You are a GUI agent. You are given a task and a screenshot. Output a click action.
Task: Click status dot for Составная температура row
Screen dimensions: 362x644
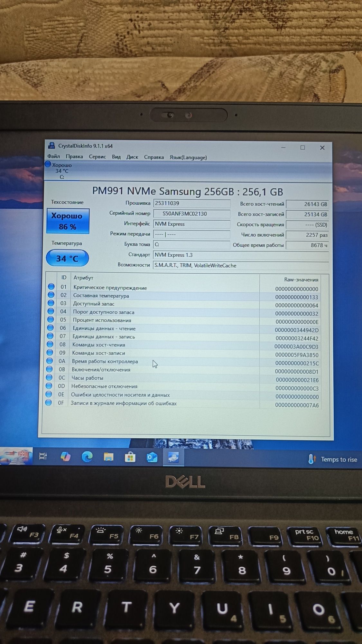coord(51,295)
